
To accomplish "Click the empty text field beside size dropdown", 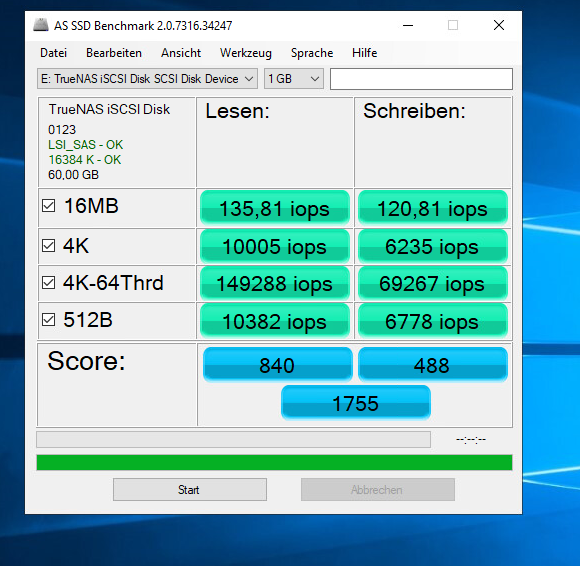I will click(421, 79).
